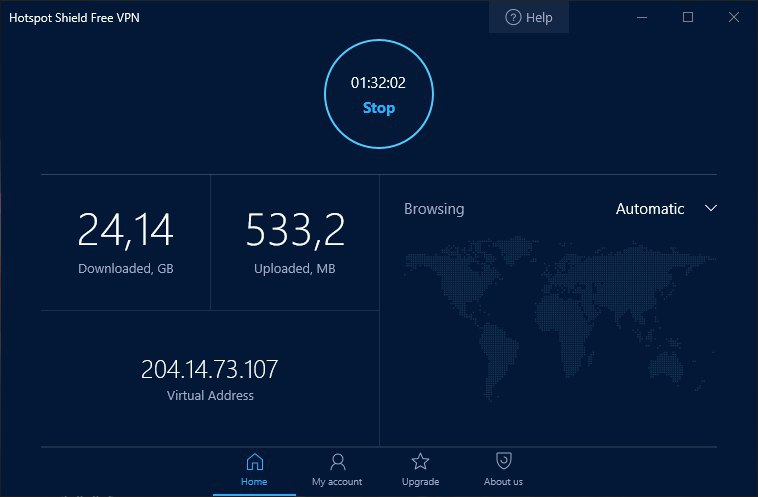758x497 pixels.
Task: Click the Home house icon
Action: 254,462
